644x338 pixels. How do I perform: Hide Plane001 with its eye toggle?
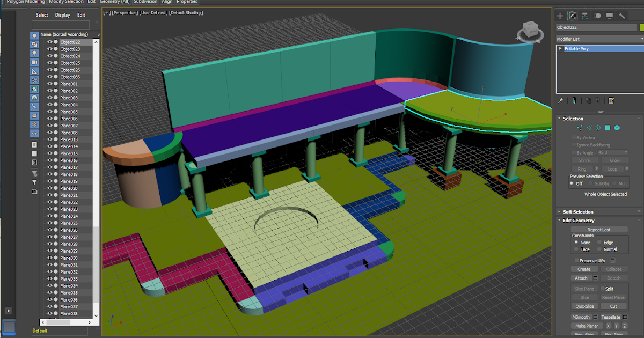tap(50, 84)
